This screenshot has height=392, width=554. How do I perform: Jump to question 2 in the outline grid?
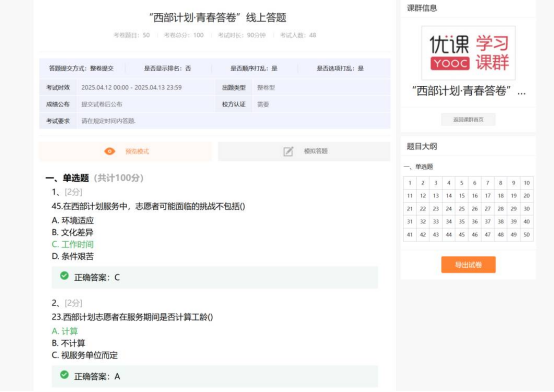tap(423, 183)
